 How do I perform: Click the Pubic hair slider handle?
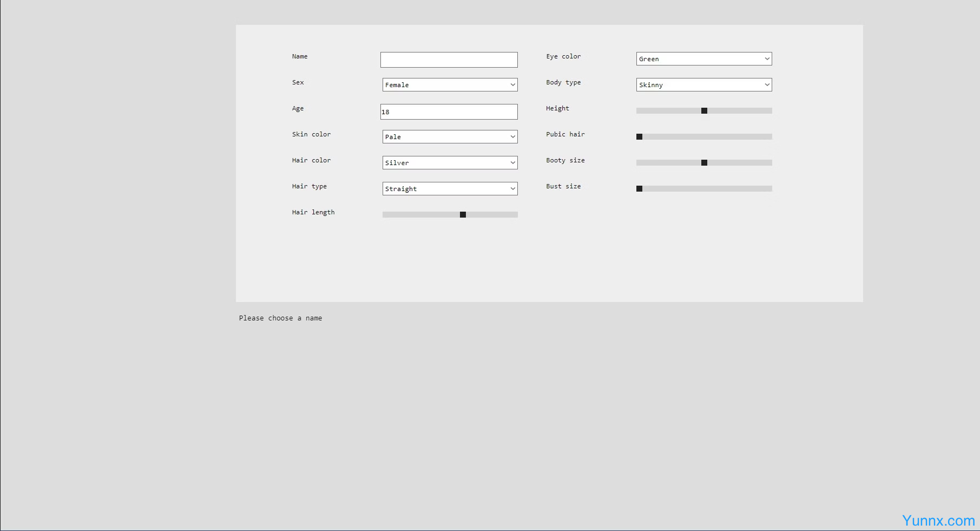(639, 137)
